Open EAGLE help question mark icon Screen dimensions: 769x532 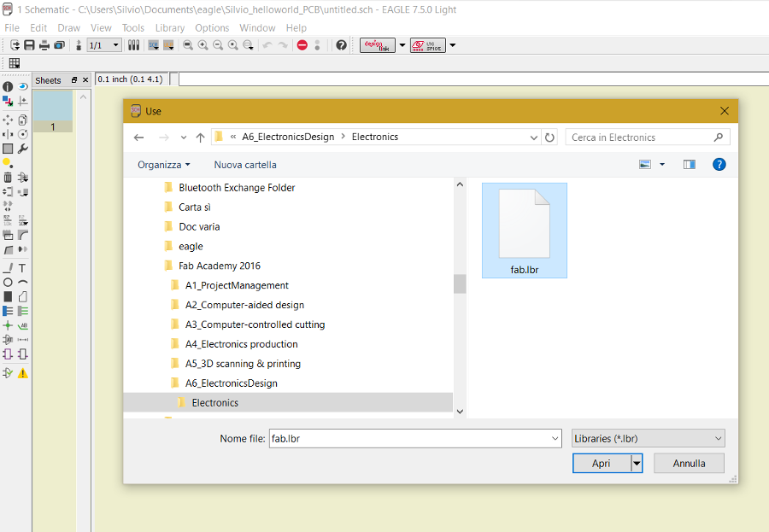coord(341,45)
